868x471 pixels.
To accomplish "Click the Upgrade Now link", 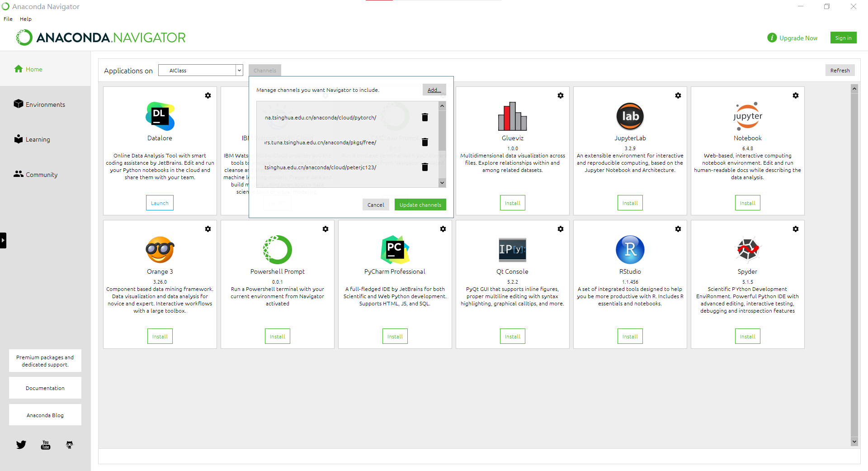I will coord(798,38).
